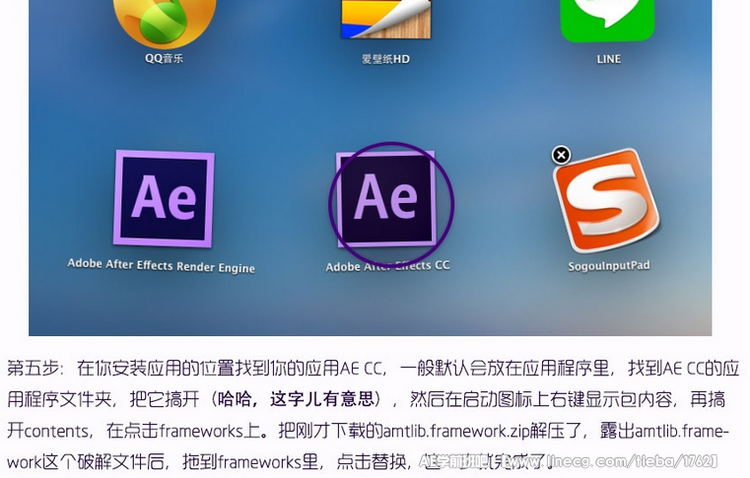Select the 爱壁纸HD label text
This screenshot has width=750, height=478.
point(386,59)
